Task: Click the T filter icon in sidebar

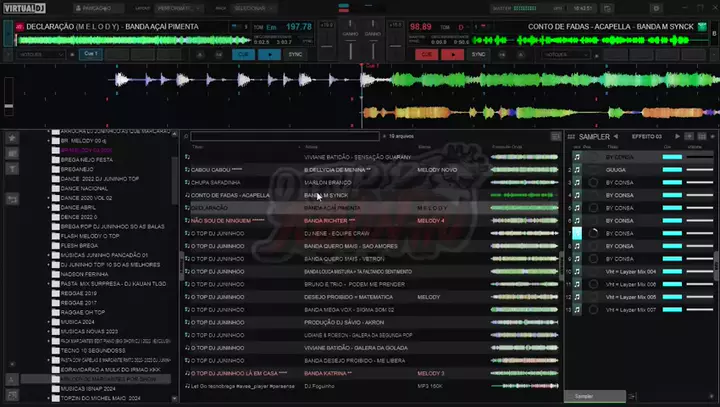Action: pos(12,170)
